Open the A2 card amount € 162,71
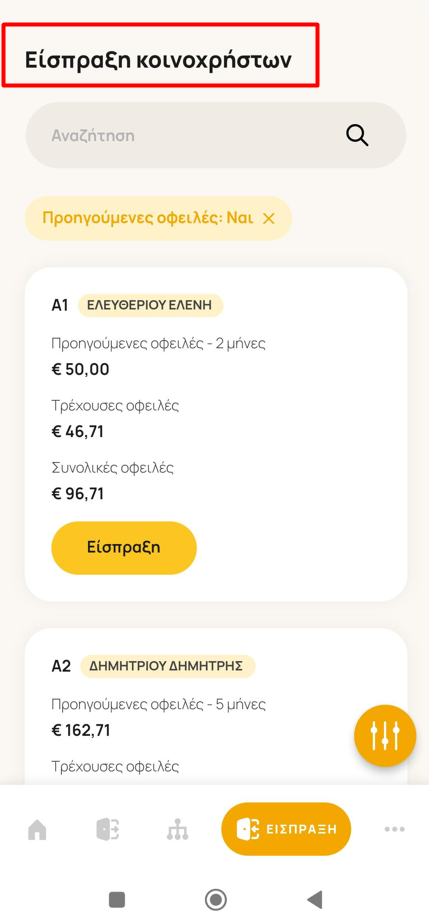 (x=81, y=730)
